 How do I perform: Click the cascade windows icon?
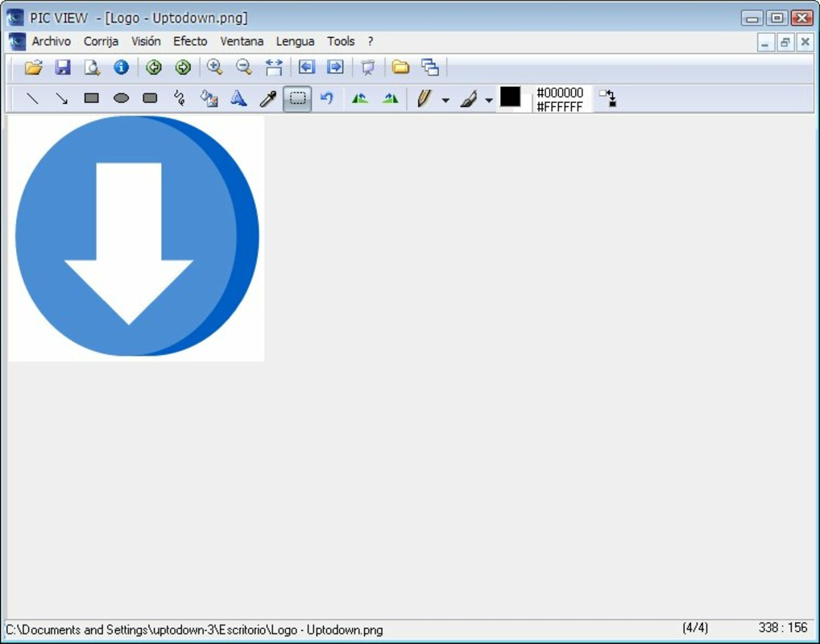click(x=430, y=68)
